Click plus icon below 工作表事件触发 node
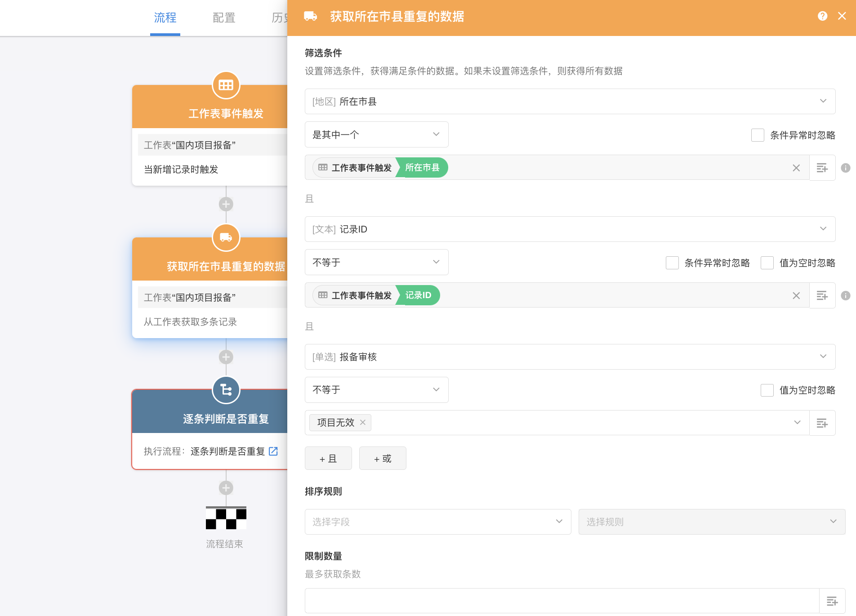856x616 pixels. (x=226, y=204)
